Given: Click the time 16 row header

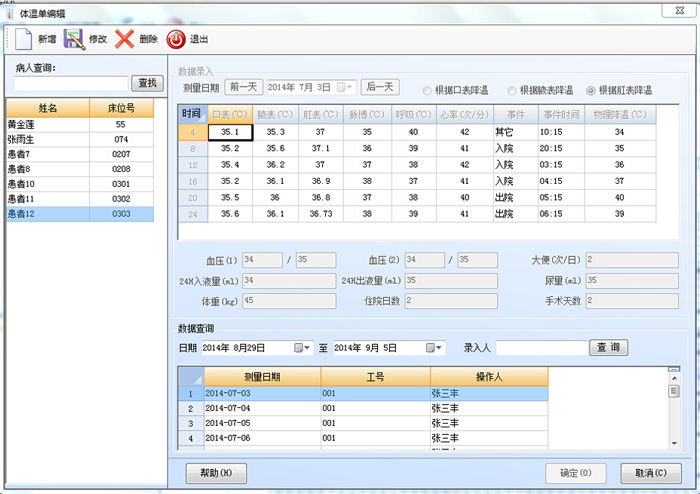Looking at the screenshot, I should 193,181.
